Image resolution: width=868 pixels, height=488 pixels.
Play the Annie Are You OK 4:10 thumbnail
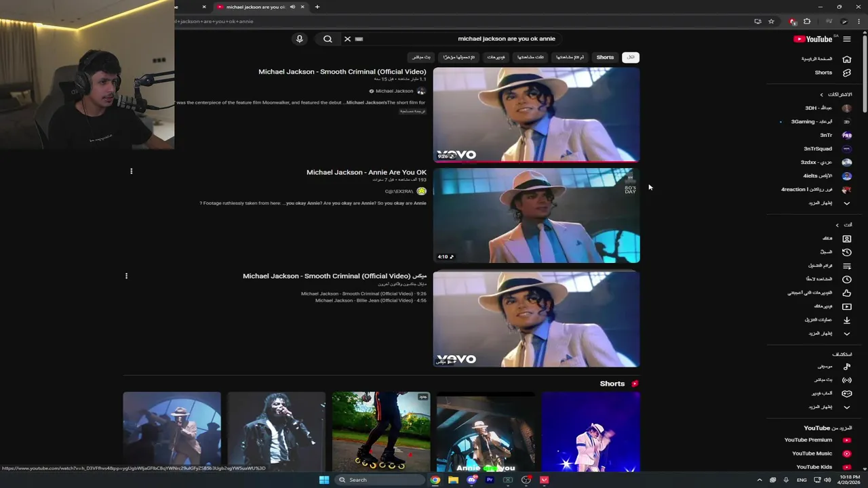pos(536,216)
